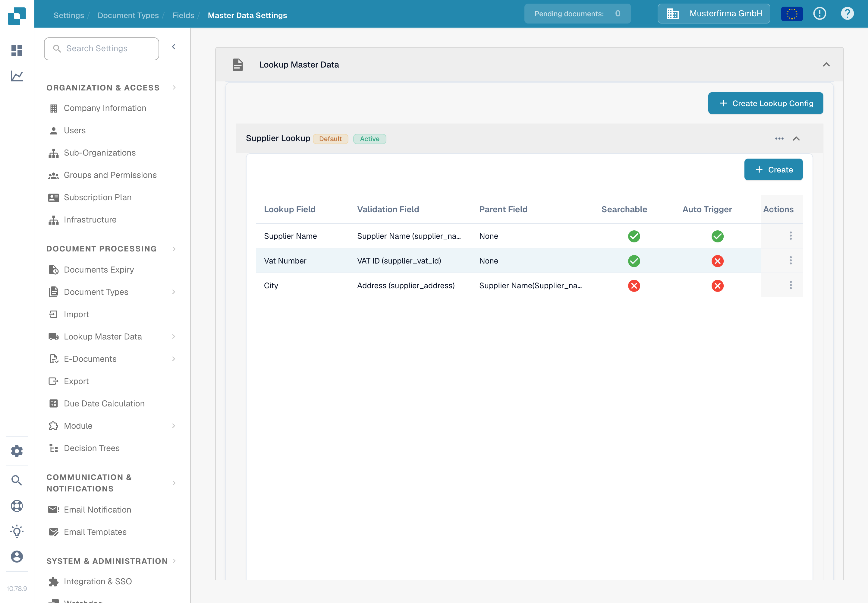Screen dimensions: 868x603
Task: Open Company Information settings
Action: (x=105, y=108)
